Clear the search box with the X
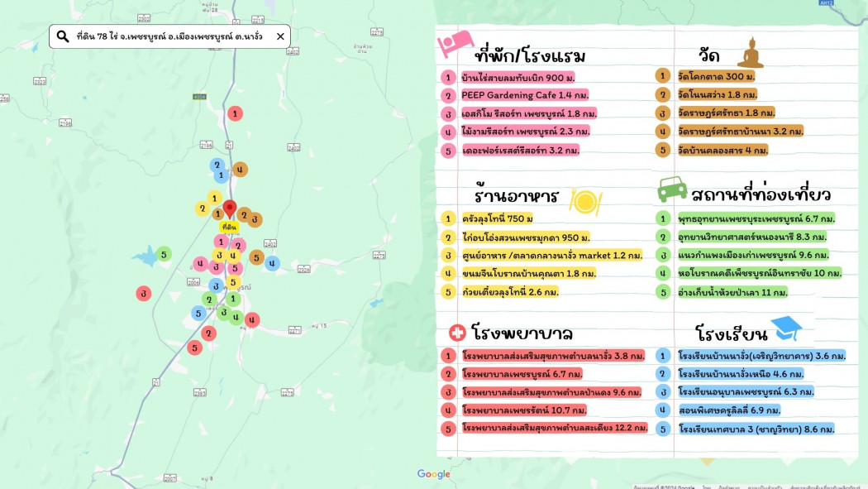 click(281, 36)
